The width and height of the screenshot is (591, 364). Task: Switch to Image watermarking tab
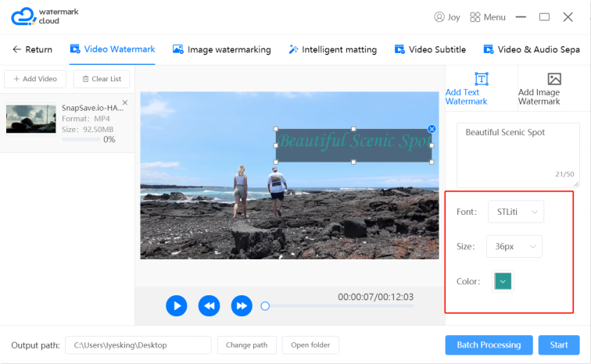(x=222, y=49)
